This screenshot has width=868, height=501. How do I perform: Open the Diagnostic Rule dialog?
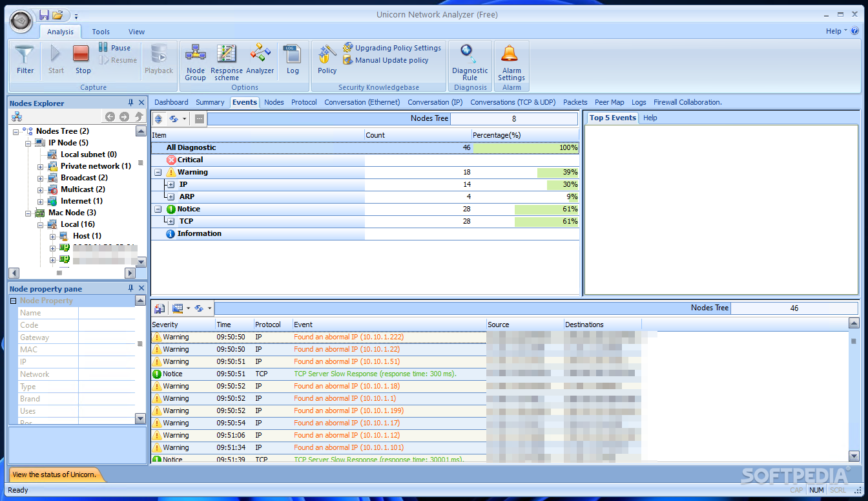[470, 62]
